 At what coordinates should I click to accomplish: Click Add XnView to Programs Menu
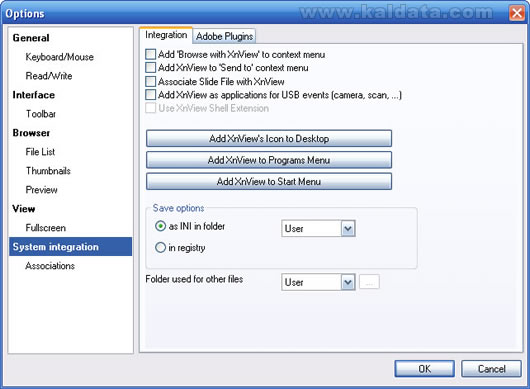[x=269, y=160]
